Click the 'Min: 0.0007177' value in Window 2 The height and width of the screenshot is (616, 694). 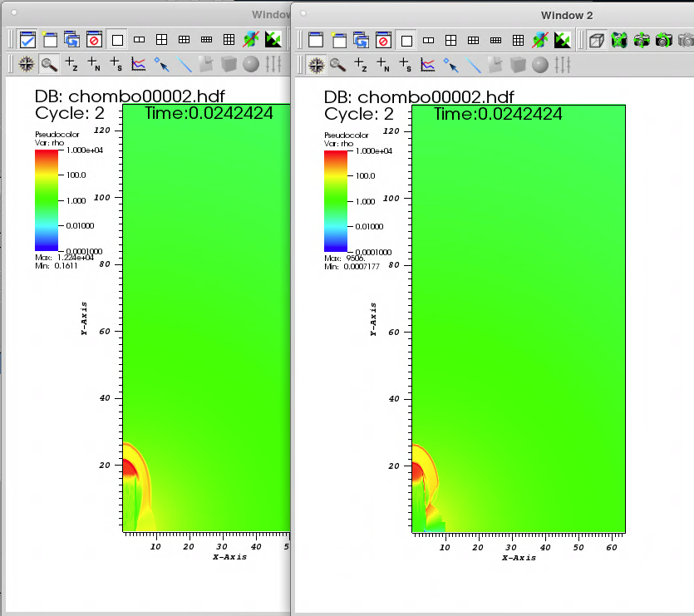click(352, 267)
